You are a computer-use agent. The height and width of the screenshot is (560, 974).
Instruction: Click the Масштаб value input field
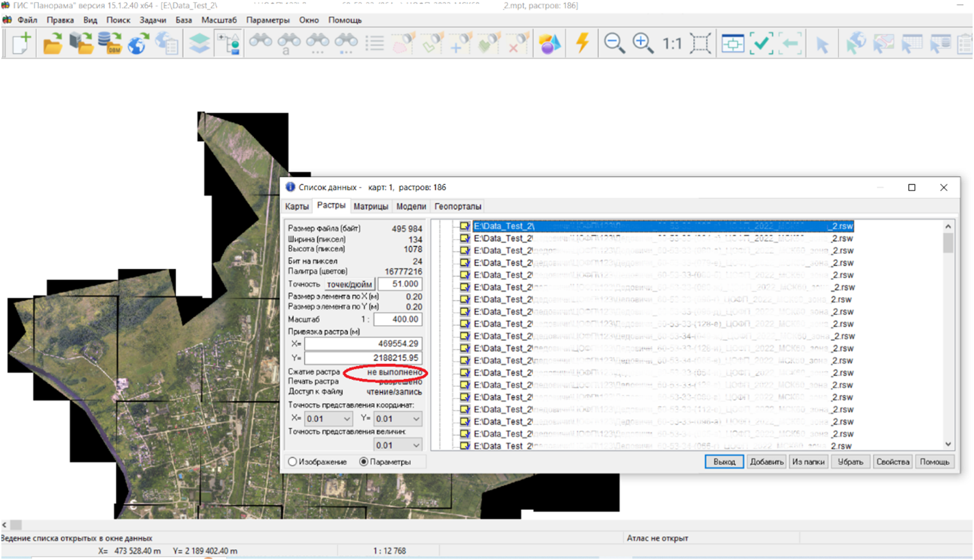coord(398,320)
